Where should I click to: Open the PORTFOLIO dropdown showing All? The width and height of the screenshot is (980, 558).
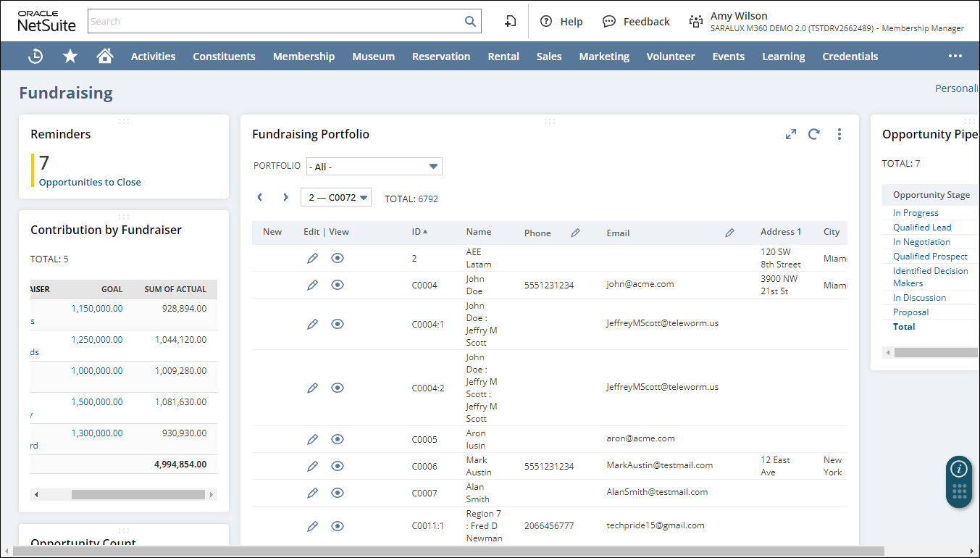pos(374,167)
